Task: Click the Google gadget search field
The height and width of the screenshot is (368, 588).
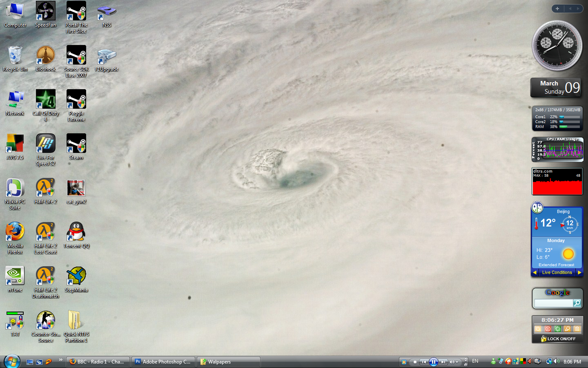Action: [x=553, y=303]
